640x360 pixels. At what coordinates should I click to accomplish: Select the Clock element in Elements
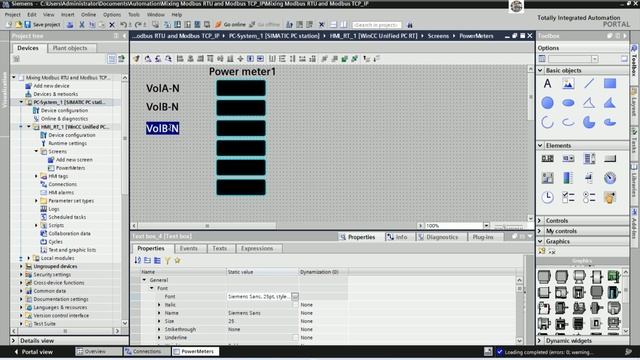tap(547, 198)
